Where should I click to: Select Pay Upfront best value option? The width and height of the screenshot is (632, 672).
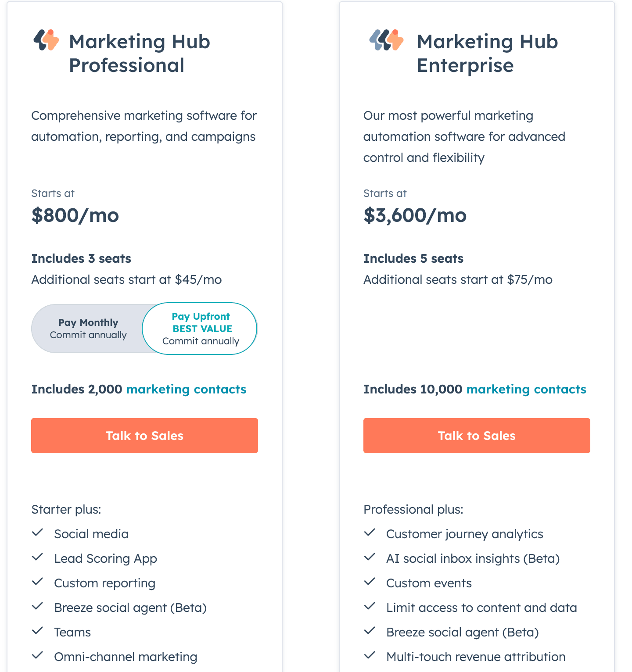pos(200,329)
